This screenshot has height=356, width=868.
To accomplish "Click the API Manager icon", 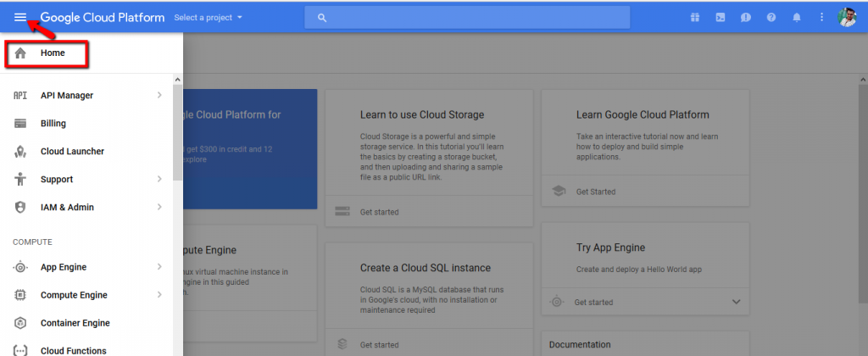I will 20,95.
